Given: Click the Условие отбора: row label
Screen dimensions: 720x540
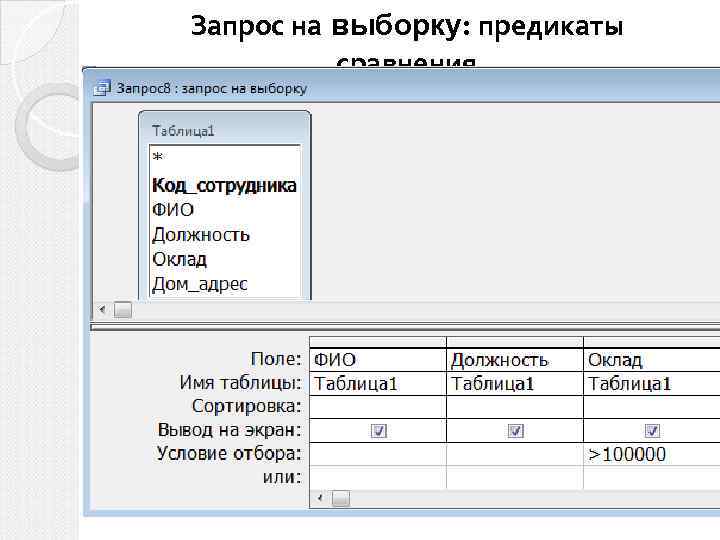Looking at the screenshot, I should pos(229,454).
